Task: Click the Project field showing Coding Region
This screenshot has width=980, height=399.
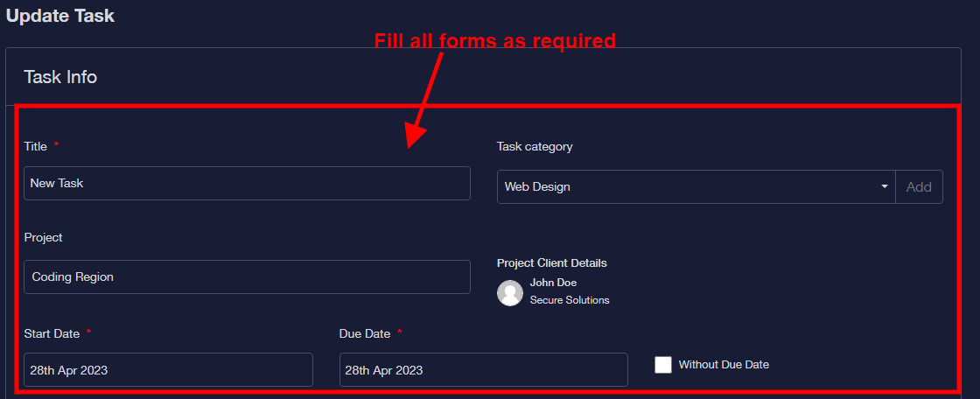Action: (x=247, y=276)
